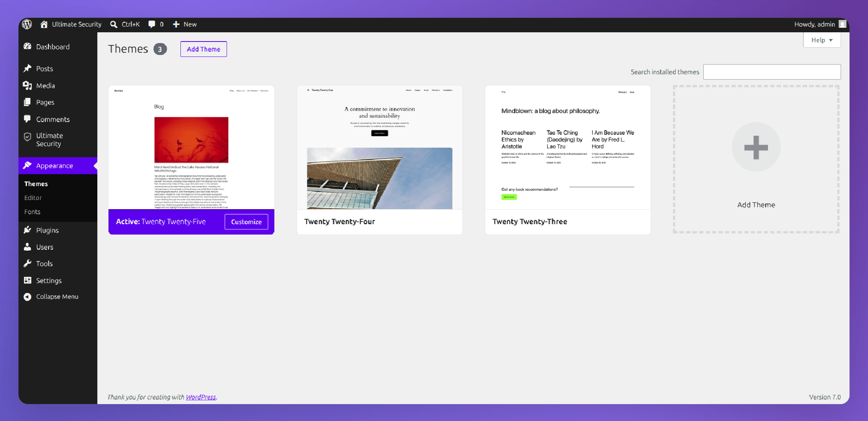Expand the Help dropdown
The image size is (868, 421).
822,40
